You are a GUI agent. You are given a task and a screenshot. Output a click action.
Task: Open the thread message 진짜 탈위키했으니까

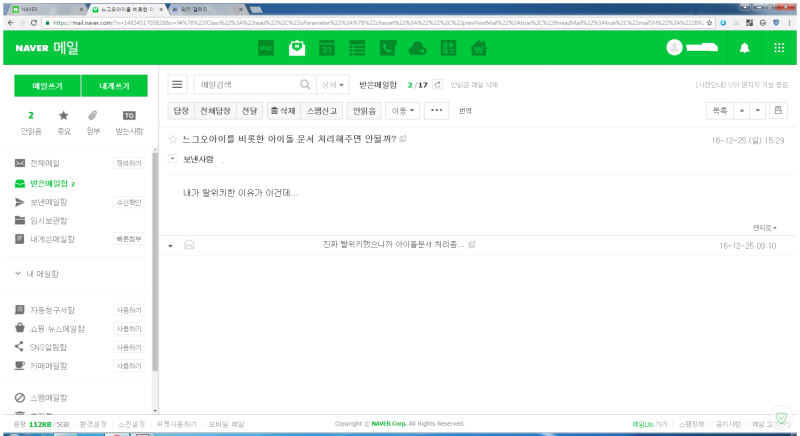tap(393, 245)
